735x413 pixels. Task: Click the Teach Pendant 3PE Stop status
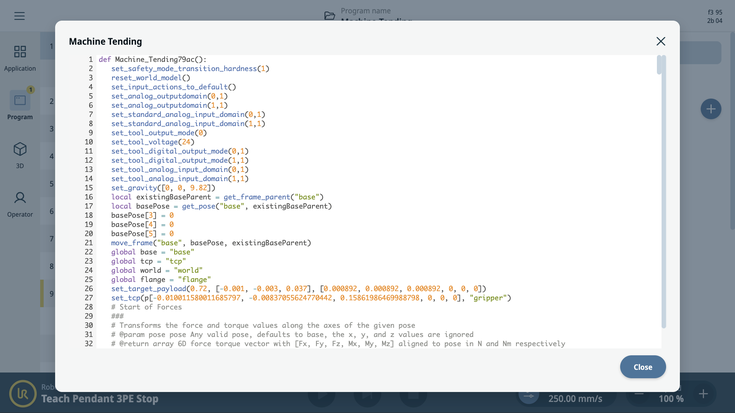coord(100,399)
